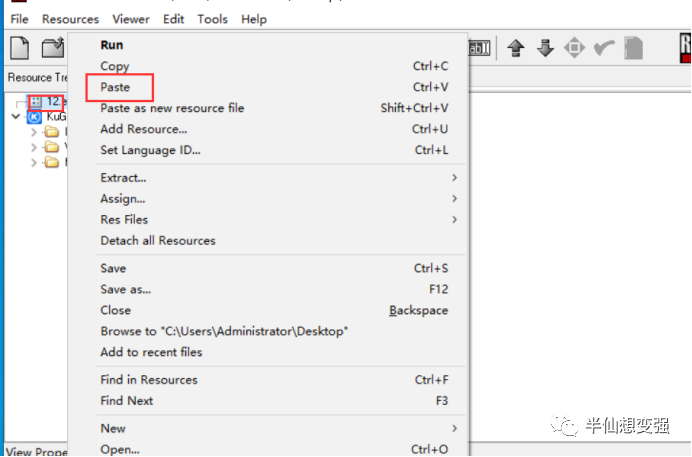Open the Help menu
Screen dimensions: 692x457
pos(254,19)
